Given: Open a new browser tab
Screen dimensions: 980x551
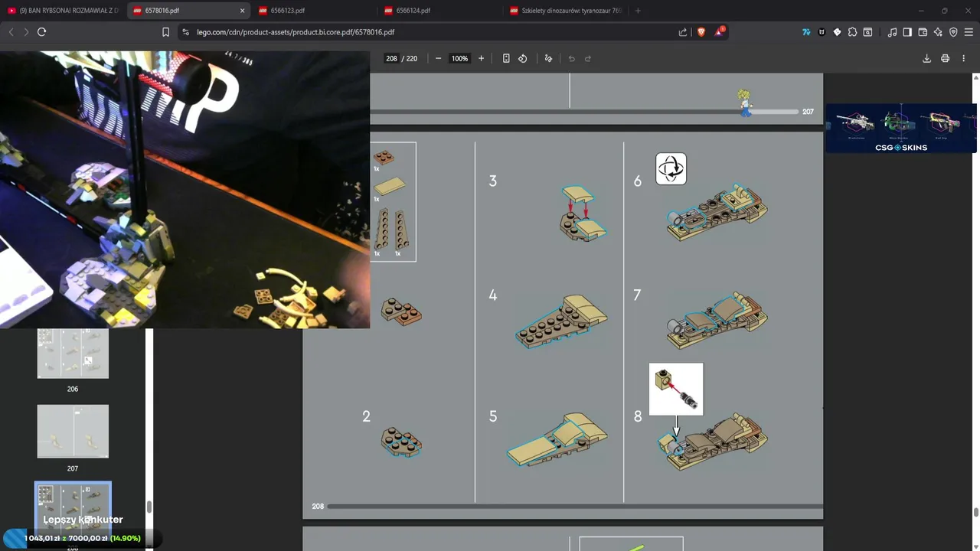Looking at the screenshot, I should [638, 11].
